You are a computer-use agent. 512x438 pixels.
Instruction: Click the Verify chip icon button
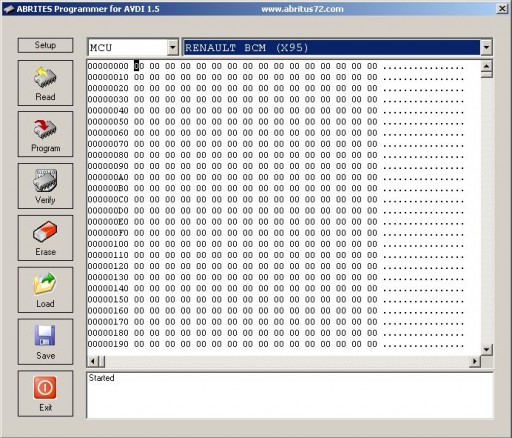point(45,186)
